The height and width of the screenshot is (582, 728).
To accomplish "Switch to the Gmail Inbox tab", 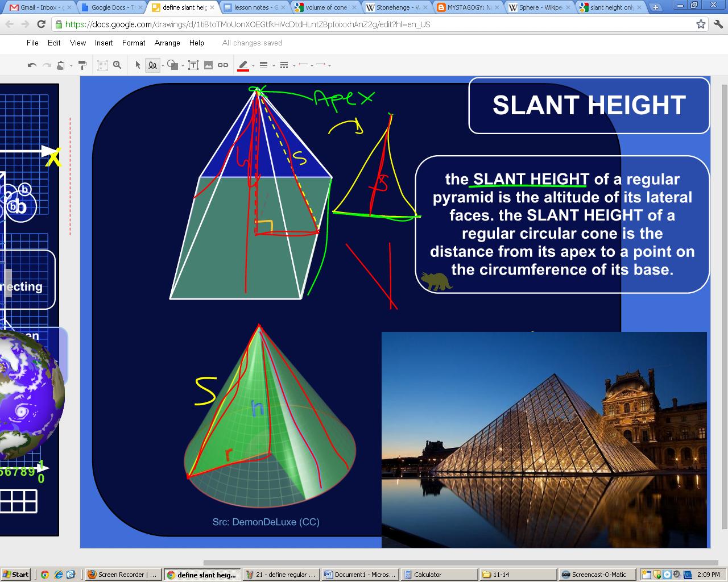I will tap(41, 7).
